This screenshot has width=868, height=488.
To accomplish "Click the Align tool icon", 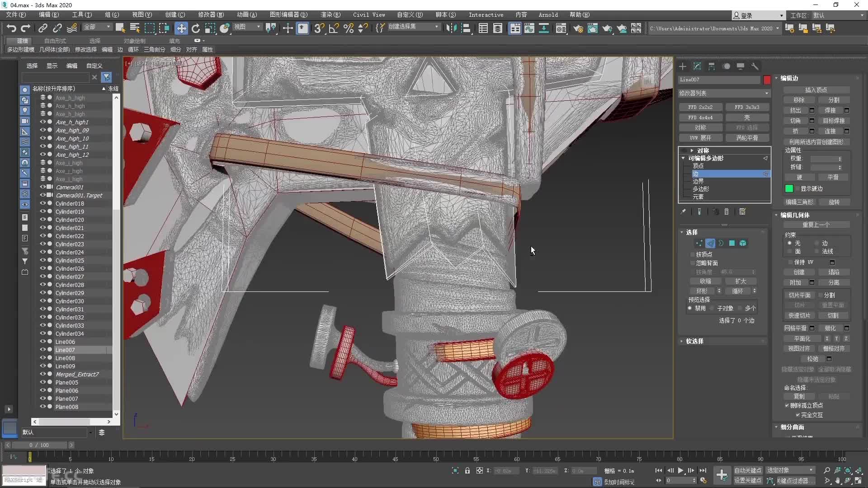I will tap(466, 28).
